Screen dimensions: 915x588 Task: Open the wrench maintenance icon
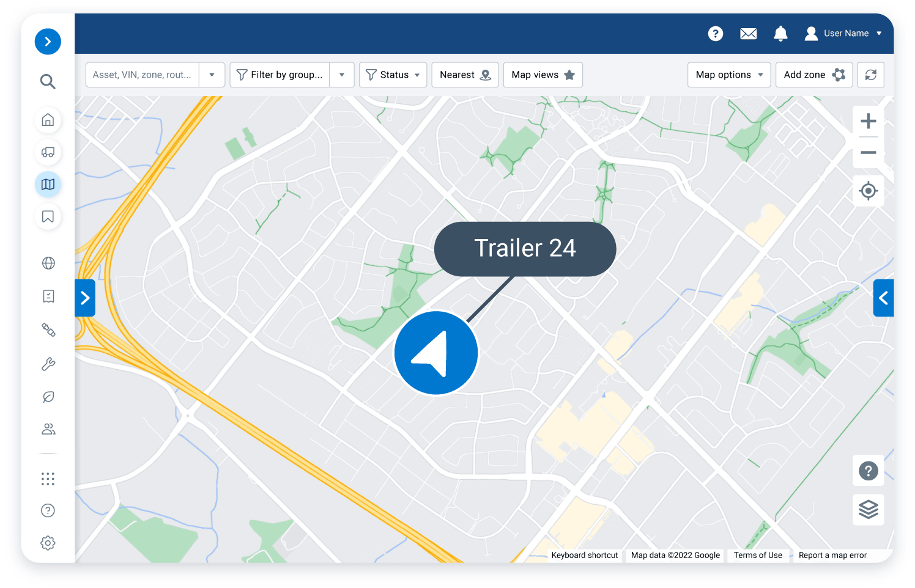48,364
